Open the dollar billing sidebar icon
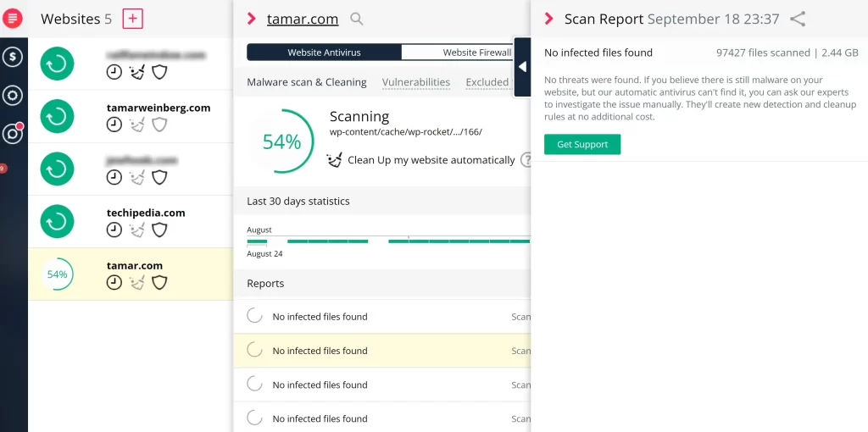868x432 pixels. pyautogui.click(x=13, y=57)
